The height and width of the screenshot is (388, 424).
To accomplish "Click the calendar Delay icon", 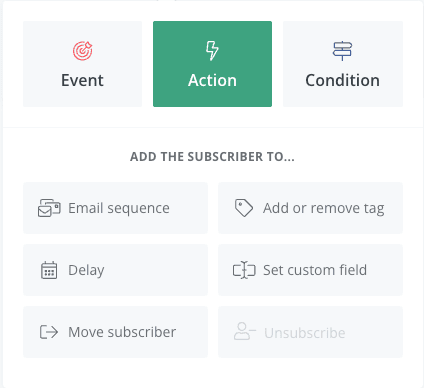I will (49, 270).
